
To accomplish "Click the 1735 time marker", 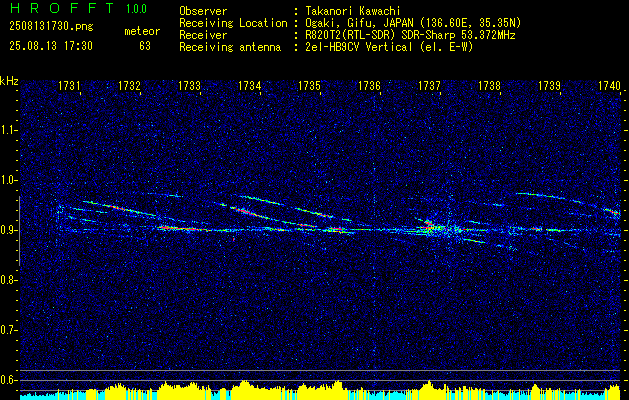I will click(309, 85).
